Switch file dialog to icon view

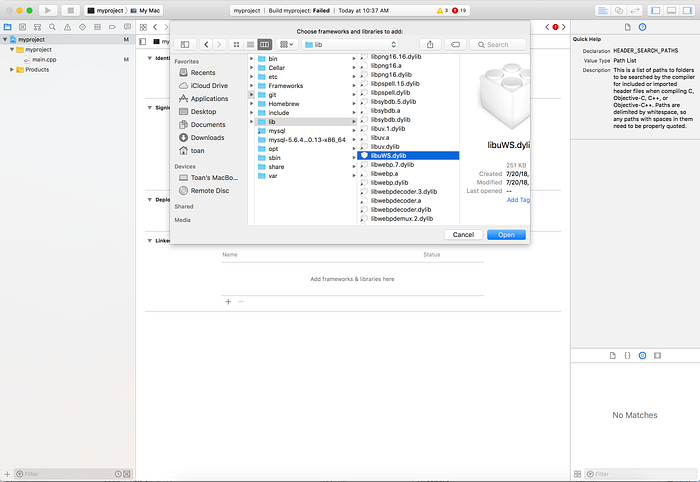click(x=237, y=45)
